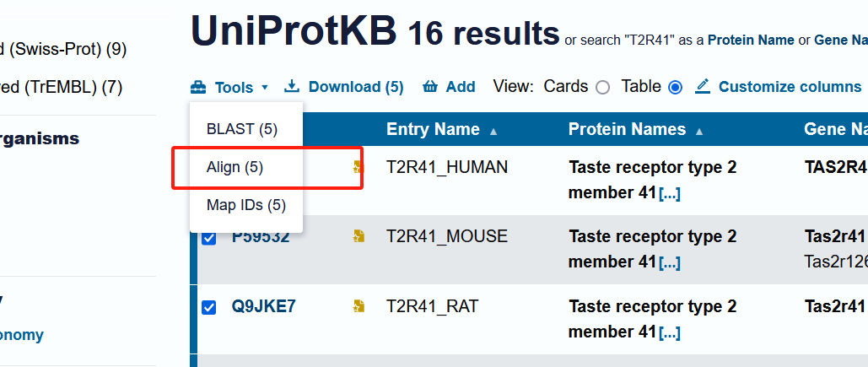The width and height of the screenshot is (868, 367).
Task: Click reviewed icon beside T2R41_RAT
Action: [x=359, y=306]
